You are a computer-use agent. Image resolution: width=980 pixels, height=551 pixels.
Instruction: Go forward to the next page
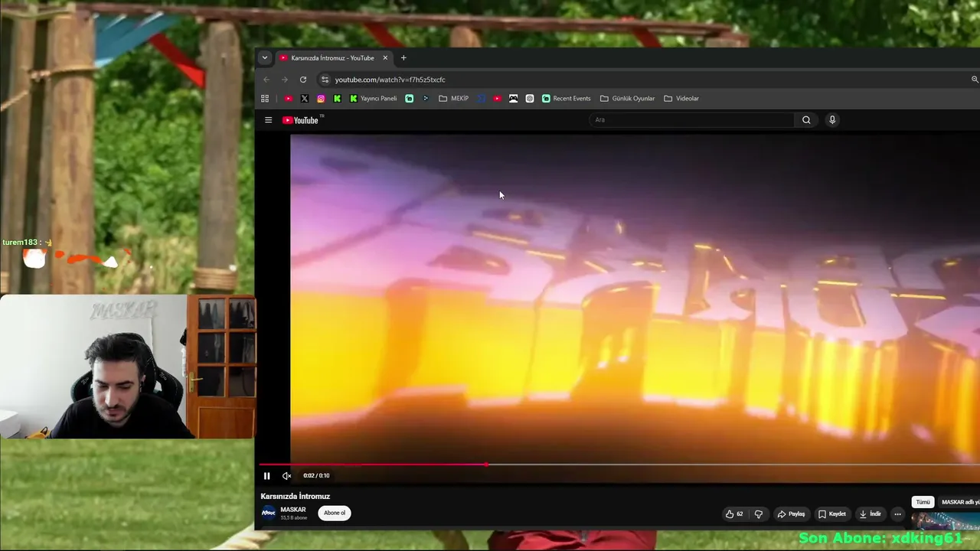pyautogui.click(x=285, y=80)
